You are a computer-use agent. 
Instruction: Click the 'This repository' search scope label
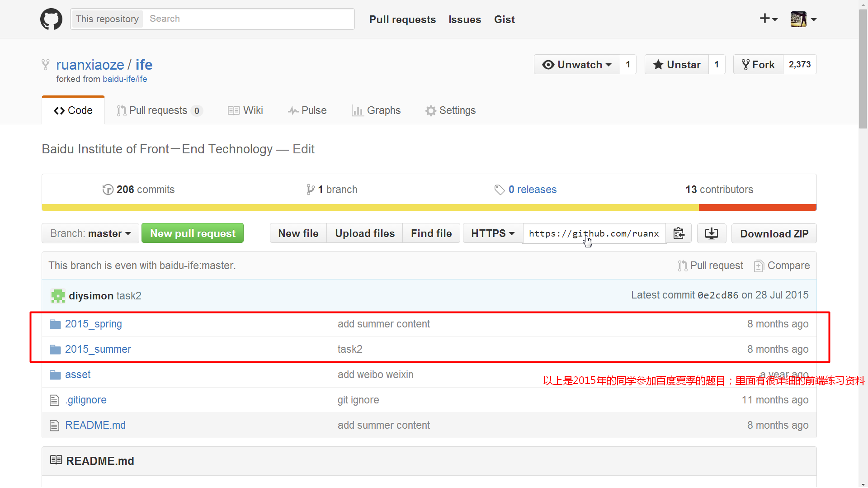tap(107, 19)
